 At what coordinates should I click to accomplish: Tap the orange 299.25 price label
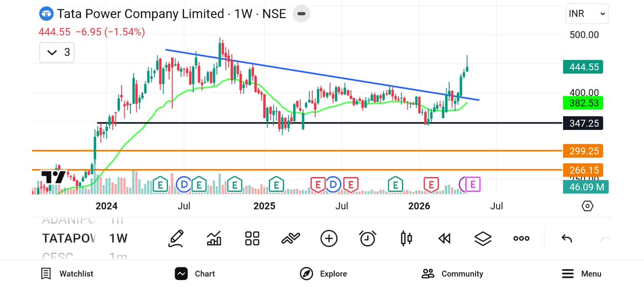point(584,151)
